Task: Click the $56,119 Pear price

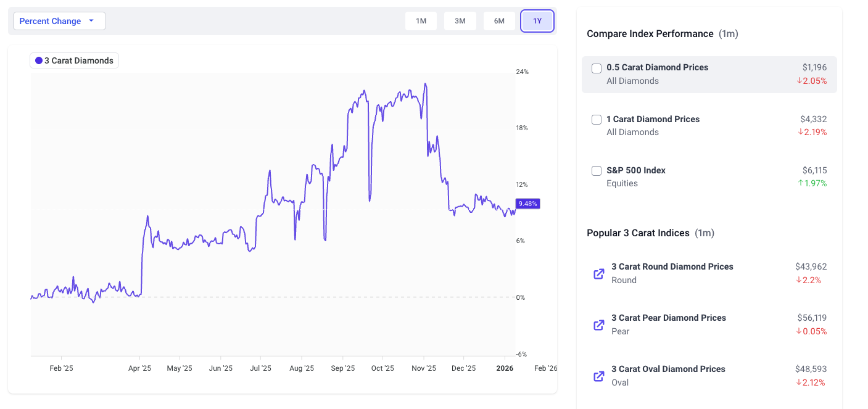Action: pos(812,318)
